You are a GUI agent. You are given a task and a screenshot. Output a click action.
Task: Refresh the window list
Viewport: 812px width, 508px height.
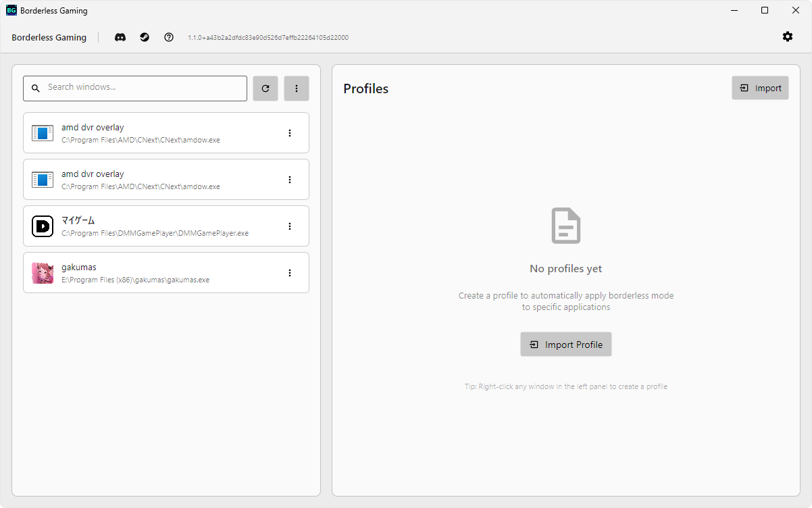coord(265,88)
